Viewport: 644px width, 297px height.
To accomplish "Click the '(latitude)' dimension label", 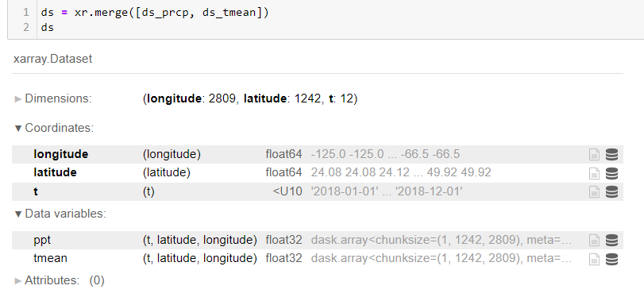I will tap(166, 173).
